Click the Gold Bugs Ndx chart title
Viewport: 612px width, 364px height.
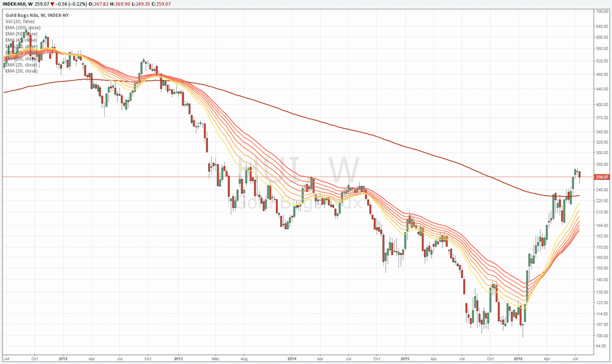(37, 16)
